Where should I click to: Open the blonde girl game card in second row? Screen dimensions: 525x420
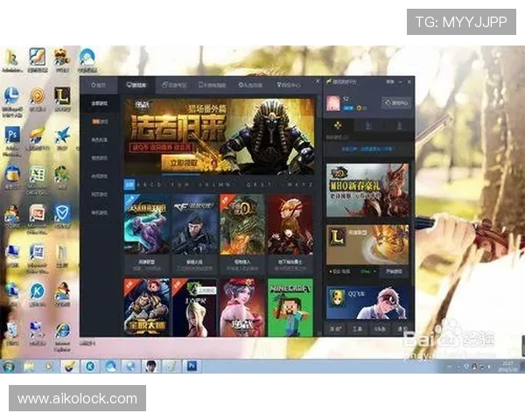point(194,307)
